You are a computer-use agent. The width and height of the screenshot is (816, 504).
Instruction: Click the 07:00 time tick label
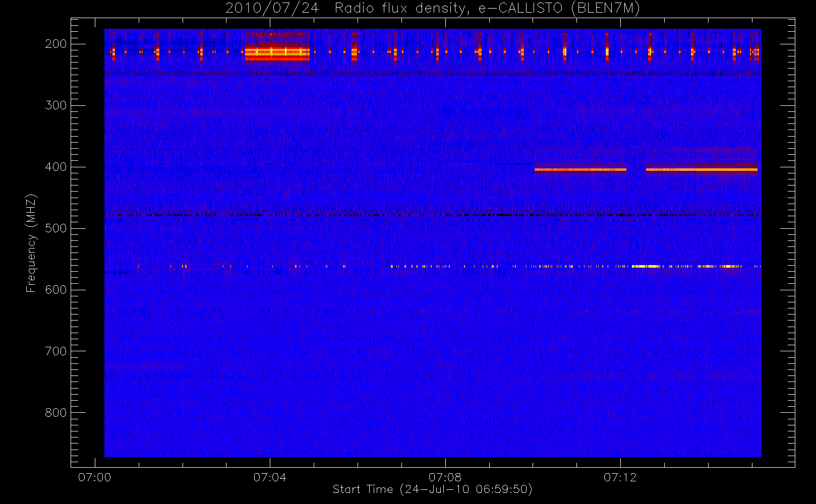(95, 477)
